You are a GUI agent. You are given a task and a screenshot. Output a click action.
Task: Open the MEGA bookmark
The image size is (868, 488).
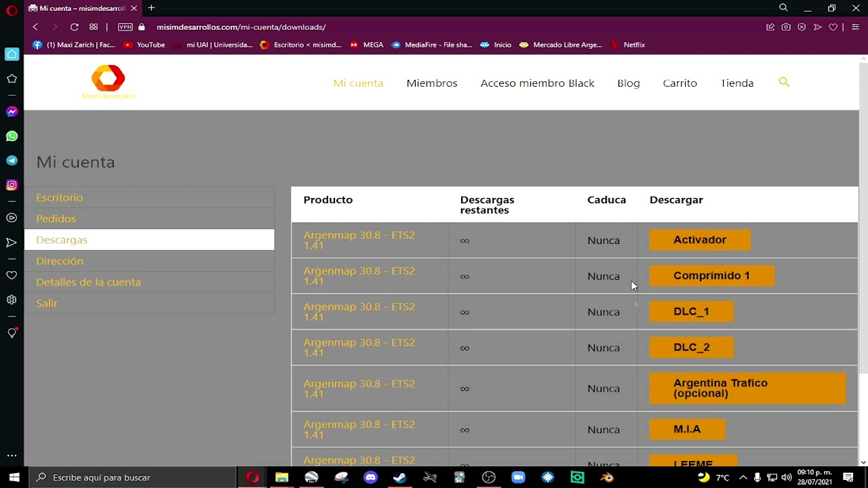367,45
